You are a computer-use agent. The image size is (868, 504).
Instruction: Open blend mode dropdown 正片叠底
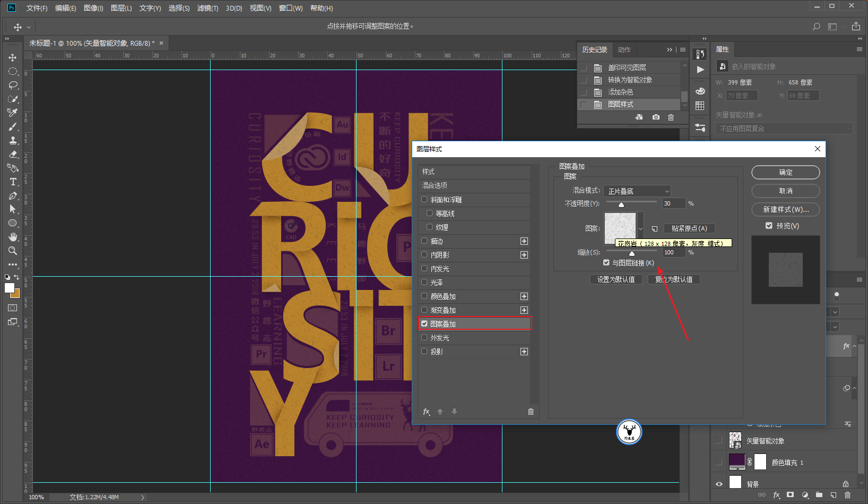tap(637, 191)
